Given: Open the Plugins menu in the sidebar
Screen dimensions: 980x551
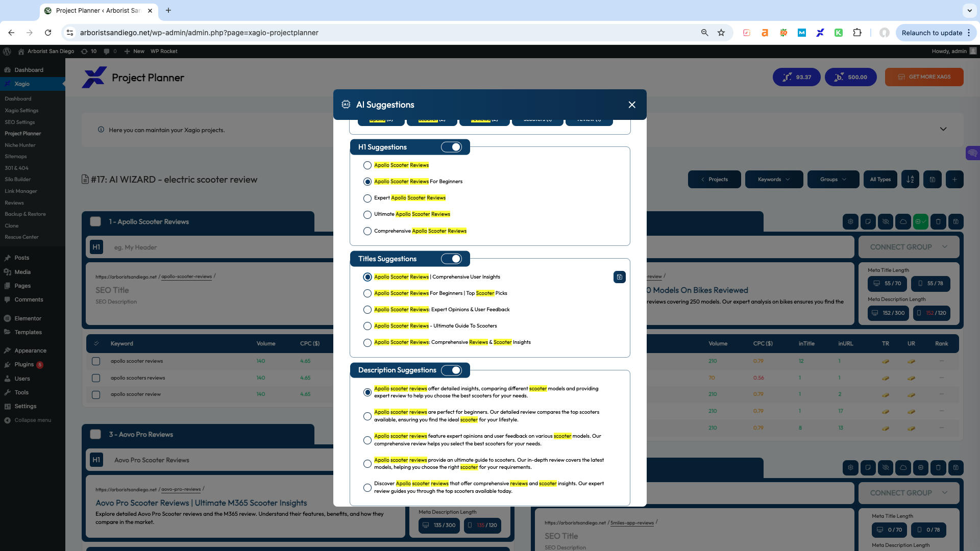Looking at the screenshot, I should click(24, 364).
